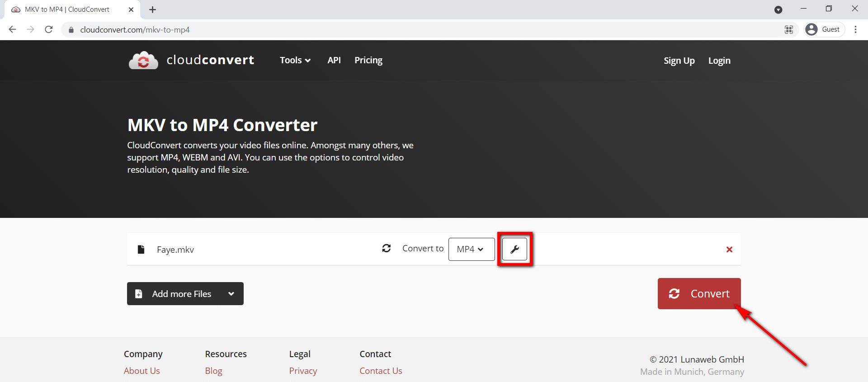Click Add more Files button
The image size is (868, 382).
(x=185, y=294)
